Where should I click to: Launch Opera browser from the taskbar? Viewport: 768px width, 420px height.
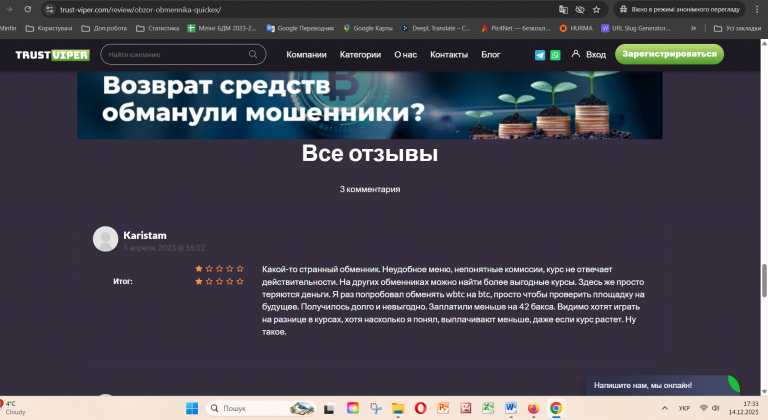click(x=420, y=408)
